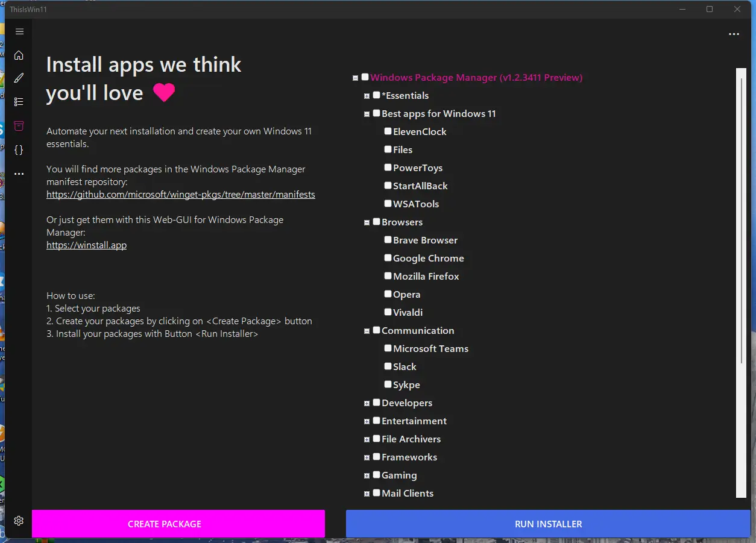Expand the File Archivers tree node
Viewport: 756px width, 543px height.
point(367,439)
